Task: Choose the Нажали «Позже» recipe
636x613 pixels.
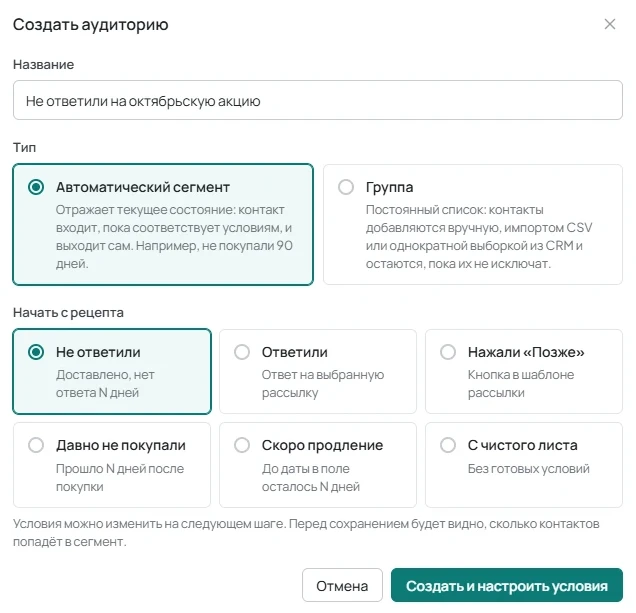Action: click(524, 371)
